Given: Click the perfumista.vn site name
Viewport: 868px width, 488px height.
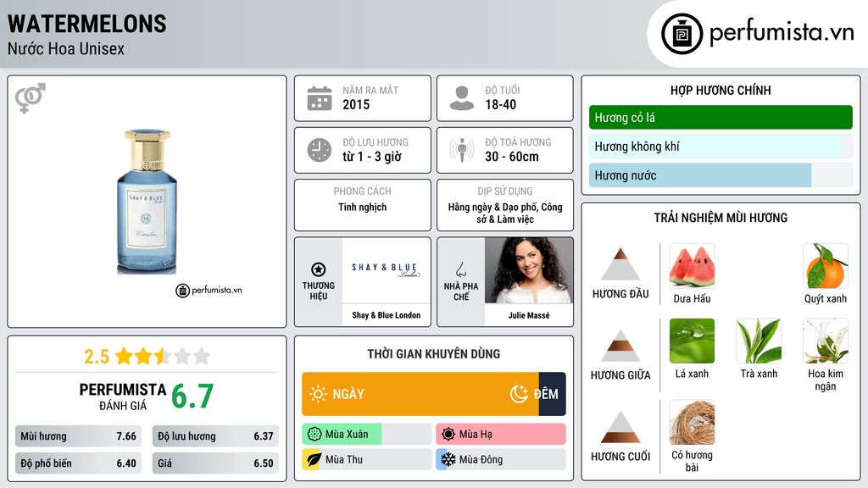Looking at the screenshot, I should pos(782,32).
